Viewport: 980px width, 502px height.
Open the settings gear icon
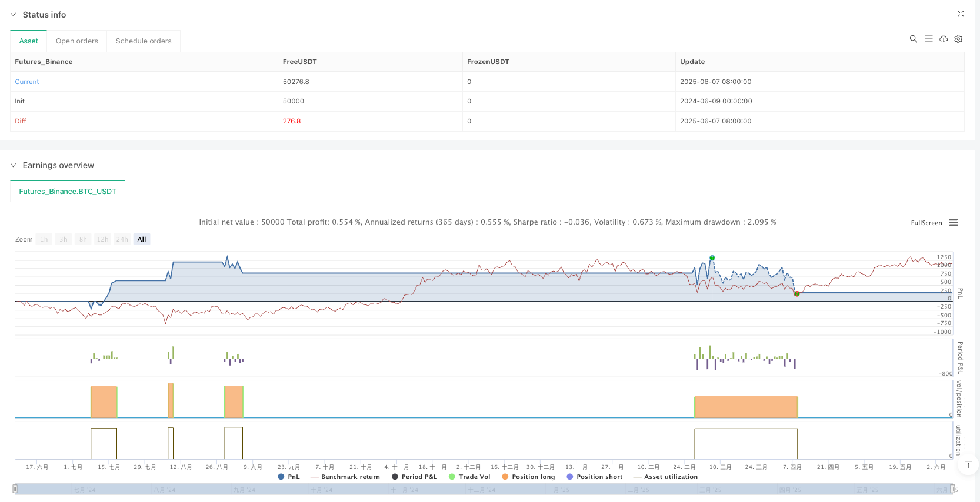958,39
